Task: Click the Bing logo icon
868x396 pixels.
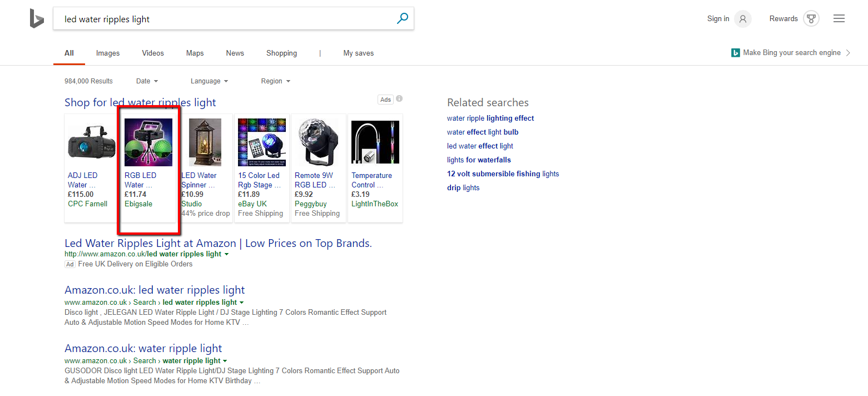Action: tap(37, 19)
